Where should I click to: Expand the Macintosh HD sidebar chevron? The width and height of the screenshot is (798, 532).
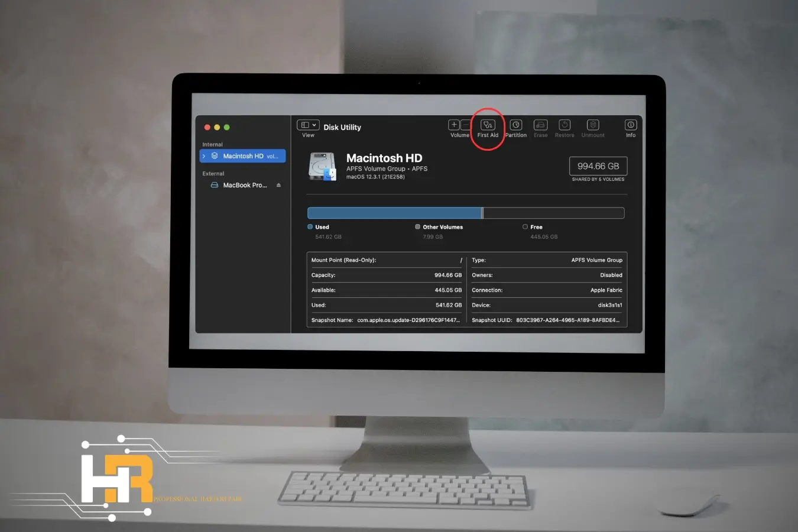pyautogui.click(x=204, y=156)
